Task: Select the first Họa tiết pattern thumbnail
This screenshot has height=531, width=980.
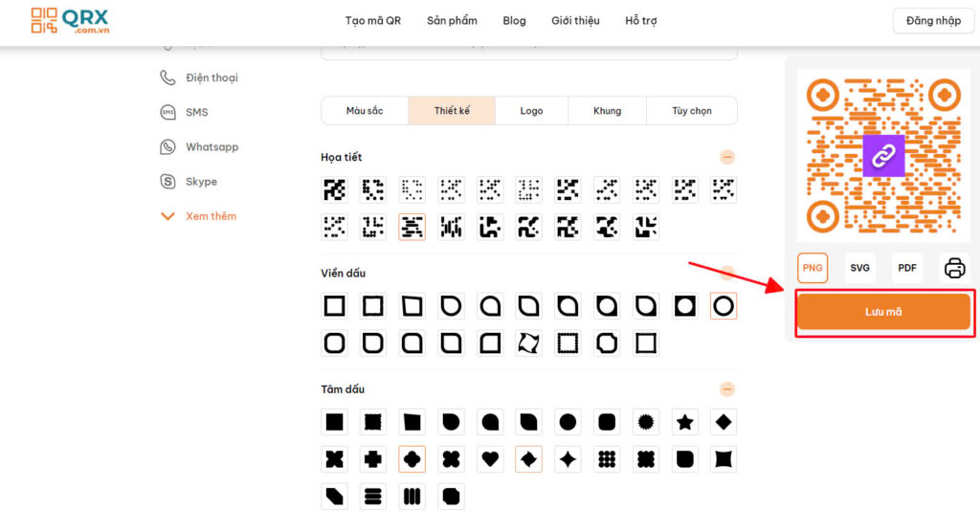Action: coord(334,190)
